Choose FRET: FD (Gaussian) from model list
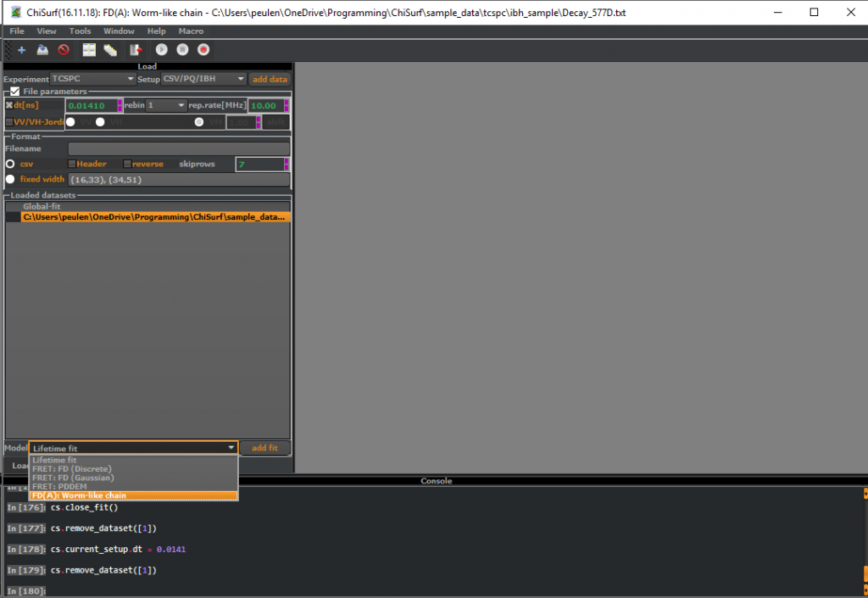 [x=72, y=478]
